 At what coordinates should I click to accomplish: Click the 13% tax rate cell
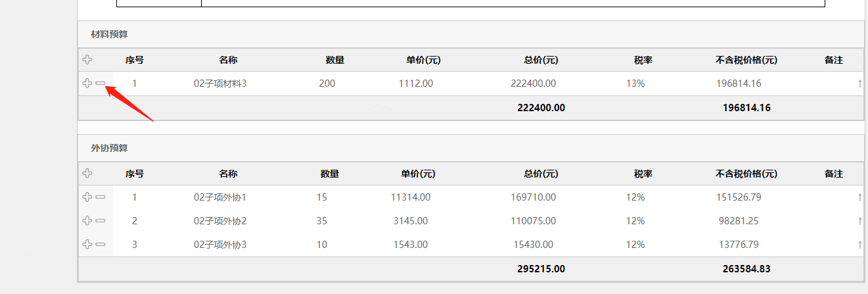635,84
